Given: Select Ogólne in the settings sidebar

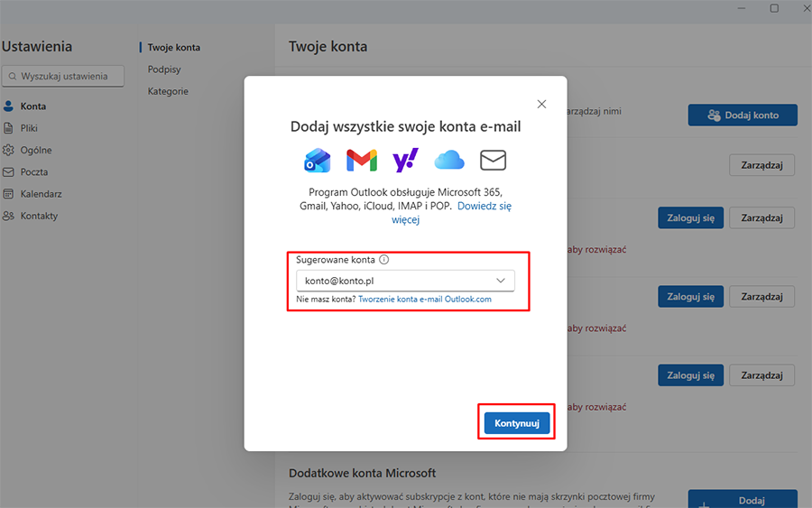Looking at the screenshot, I should click(36, 150).
